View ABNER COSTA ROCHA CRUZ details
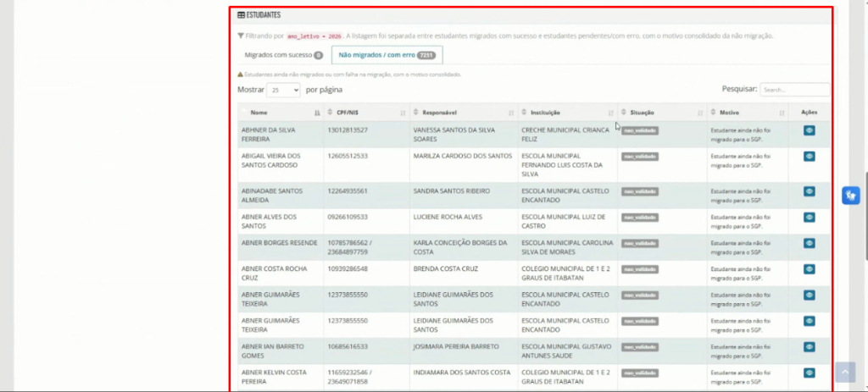 tap(810, 269)
